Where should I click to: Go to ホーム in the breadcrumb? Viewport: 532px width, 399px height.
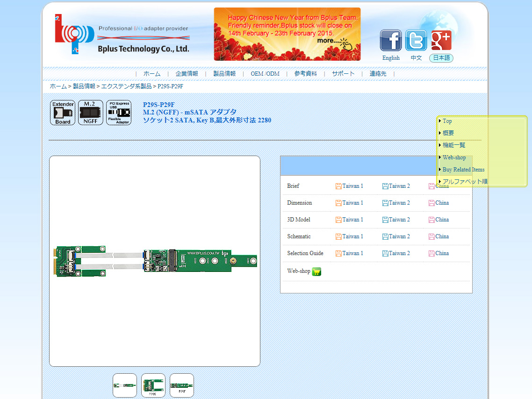click(58, 86)
